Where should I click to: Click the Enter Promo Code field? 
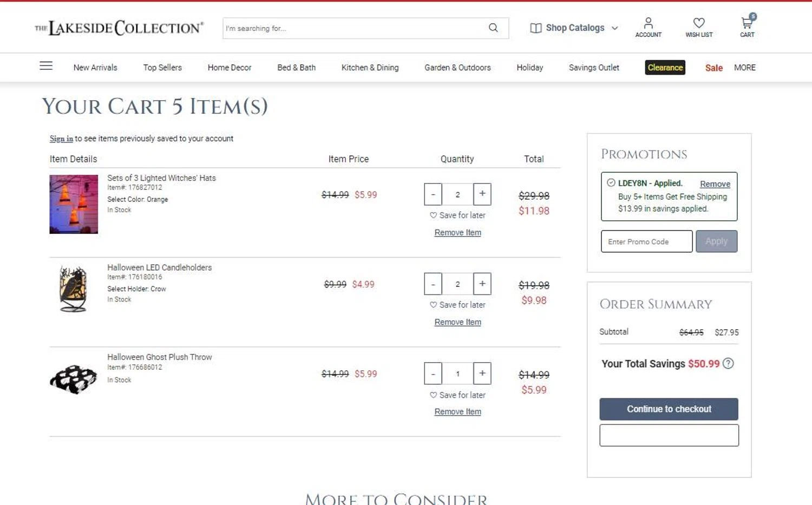646,241
